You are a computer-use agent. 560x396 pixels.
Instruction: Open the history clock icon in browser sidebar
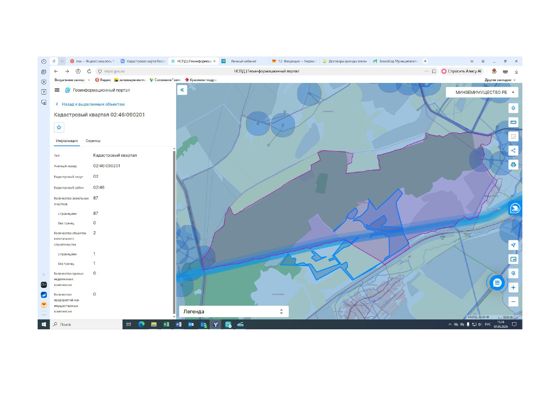44,61
